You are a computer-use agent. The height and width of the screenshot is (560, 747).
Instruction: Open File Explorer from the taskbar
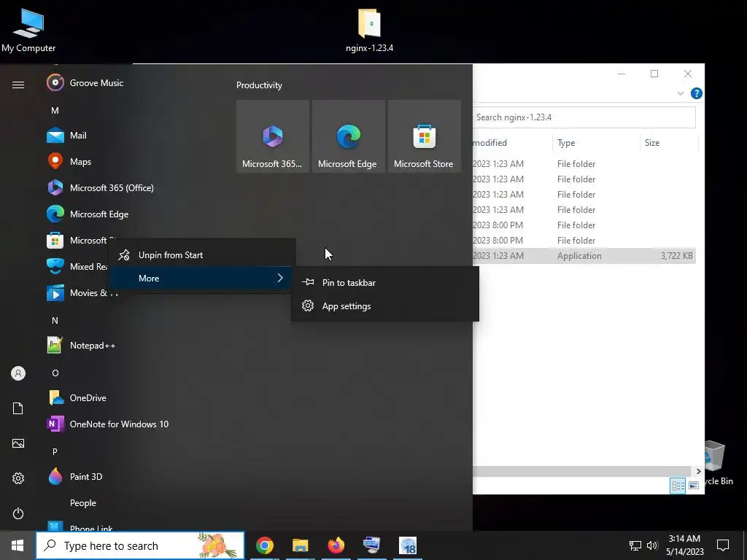pos(300,545)
